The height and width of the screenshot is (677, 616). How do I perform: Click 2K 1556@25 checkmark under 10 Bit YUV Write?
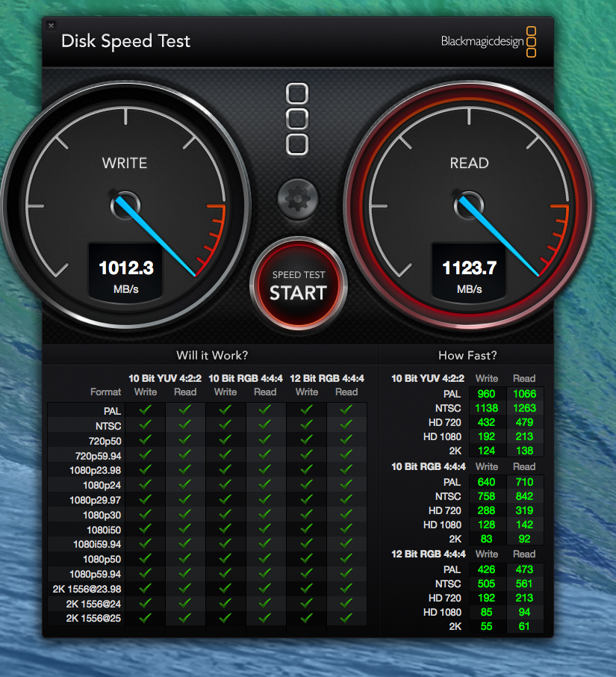146,618
